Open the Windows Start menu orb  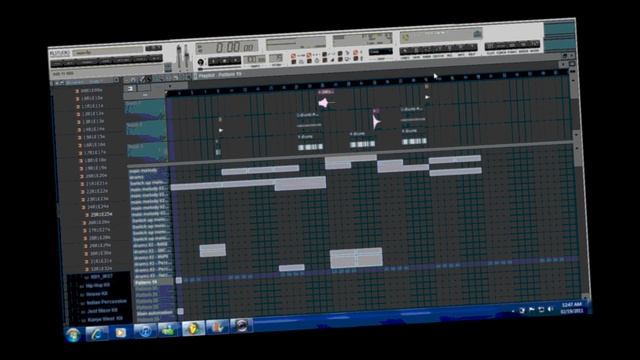point(73,336)
